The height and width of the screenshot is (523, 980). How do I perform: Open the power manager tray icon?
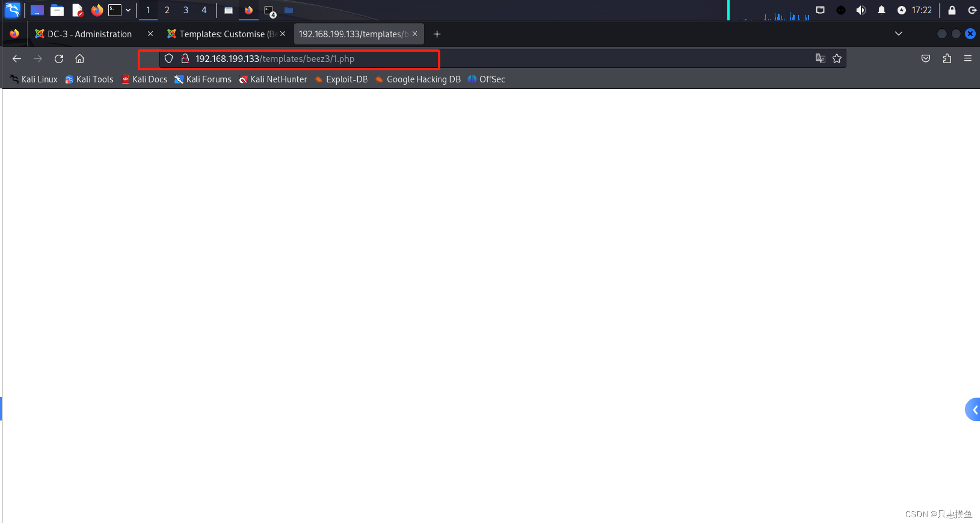(x=901, y=10)
